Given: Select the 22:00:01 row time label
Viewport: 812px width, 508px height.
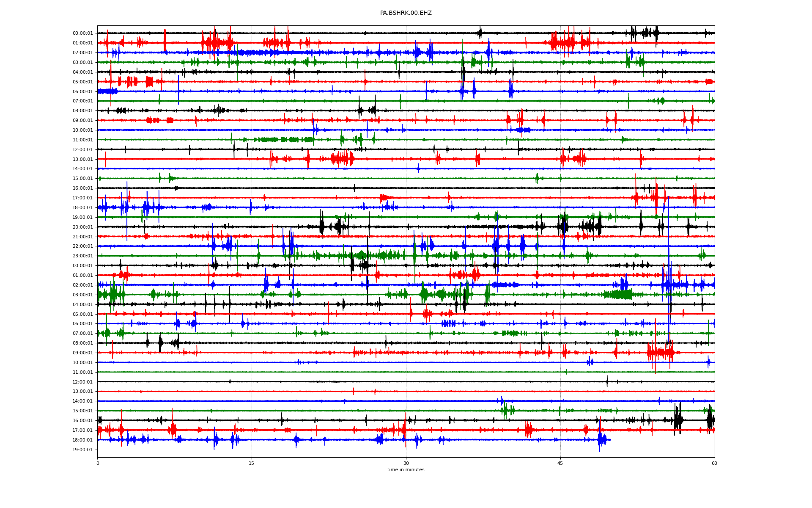Looking at the screenshot, I should [82, 246].
